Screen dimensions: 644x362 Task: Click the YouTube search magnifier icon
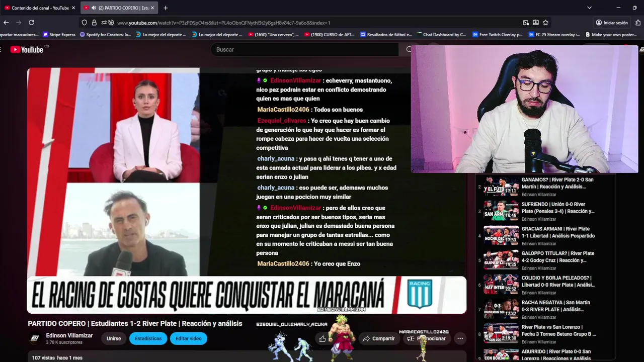tap(409, 49)
